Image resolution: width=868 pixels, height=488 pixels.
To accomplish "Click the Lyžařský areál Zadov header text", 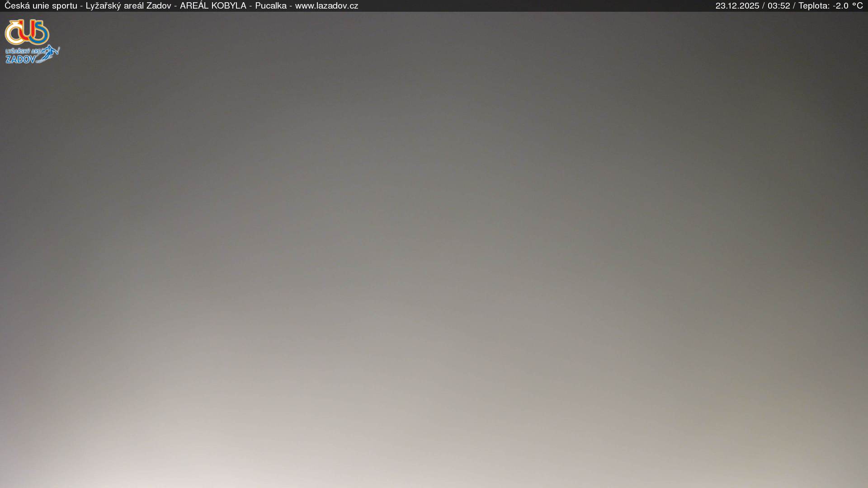I will (128, 6).
